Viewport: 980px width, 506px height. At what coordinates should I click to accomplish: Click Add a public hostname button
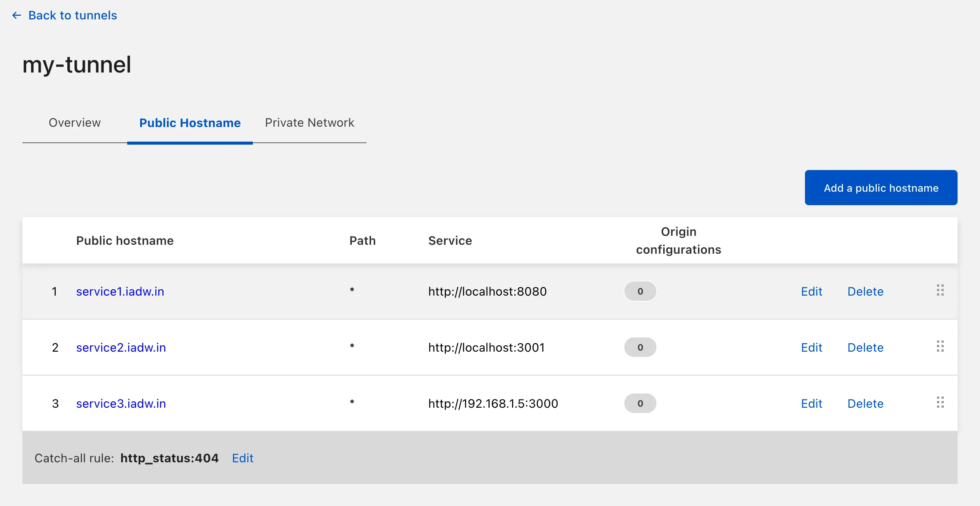(x=881, y=188)
